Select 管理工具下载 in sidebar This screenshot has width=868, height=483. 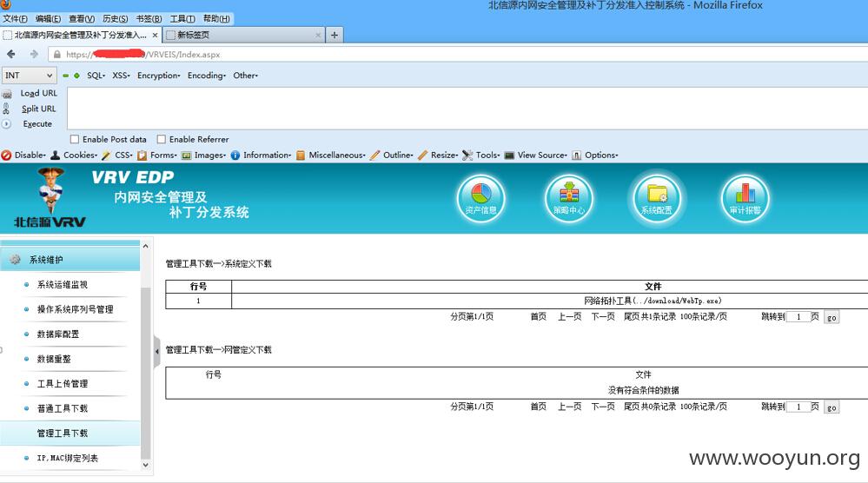(x=62, y=433)
